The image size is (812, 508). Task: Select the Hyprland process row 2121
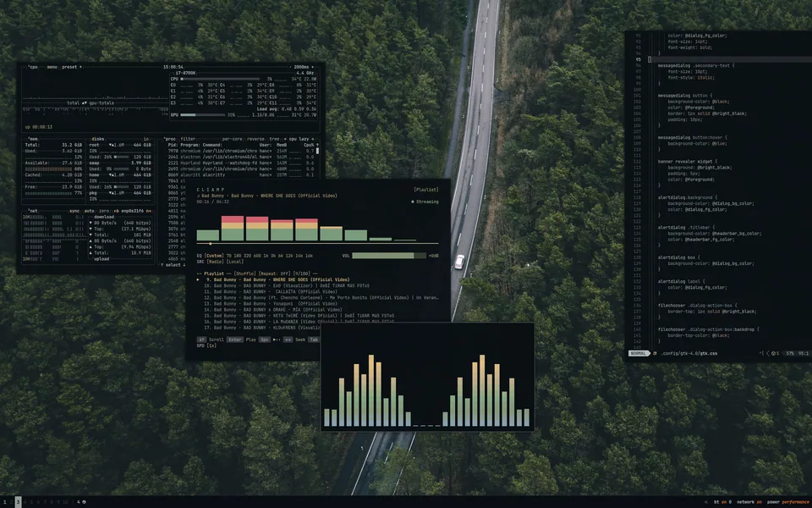241,163
